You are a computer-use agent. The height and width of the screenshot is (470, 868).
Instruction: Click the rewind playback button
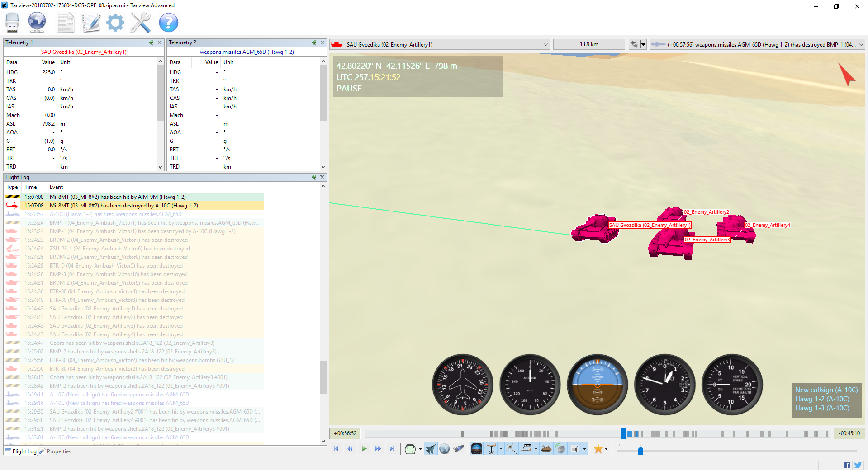350,449
